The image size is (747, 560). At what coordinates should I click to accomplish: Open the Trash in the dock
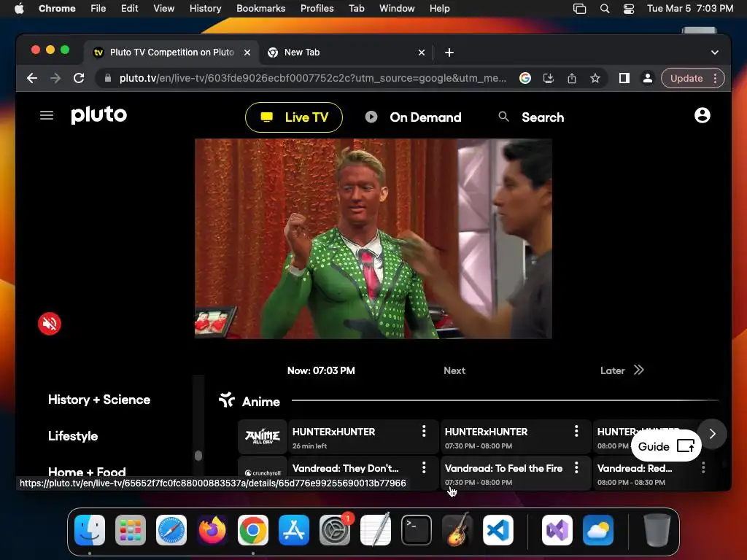pos(657,530)
